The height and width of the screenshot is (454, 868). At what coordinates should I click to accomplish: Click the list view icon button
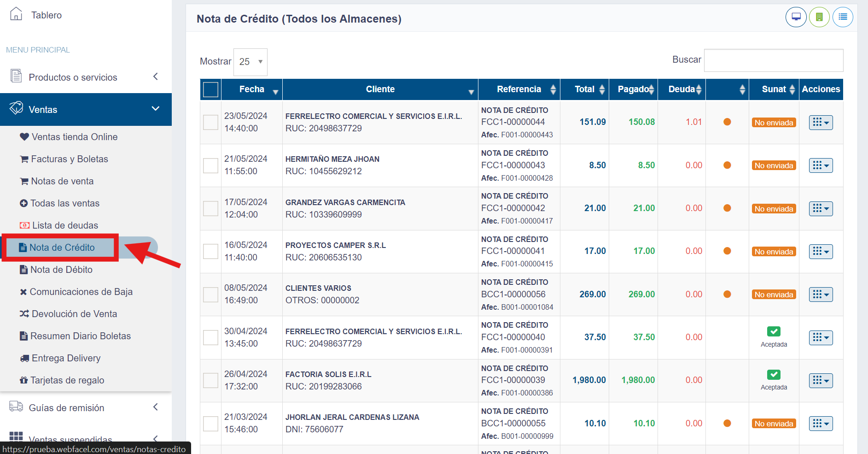(843, 18)
